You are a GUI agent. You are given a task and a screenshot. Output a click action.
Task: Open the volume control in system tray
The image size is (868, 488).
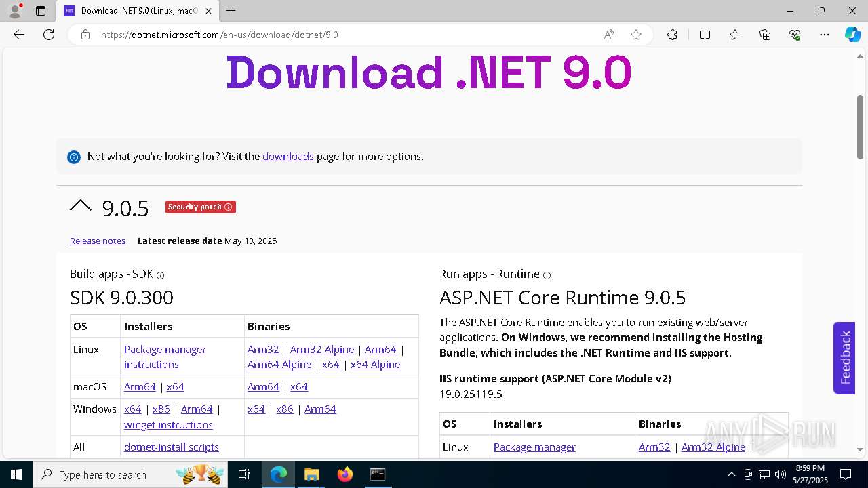[x=780, y=474]
